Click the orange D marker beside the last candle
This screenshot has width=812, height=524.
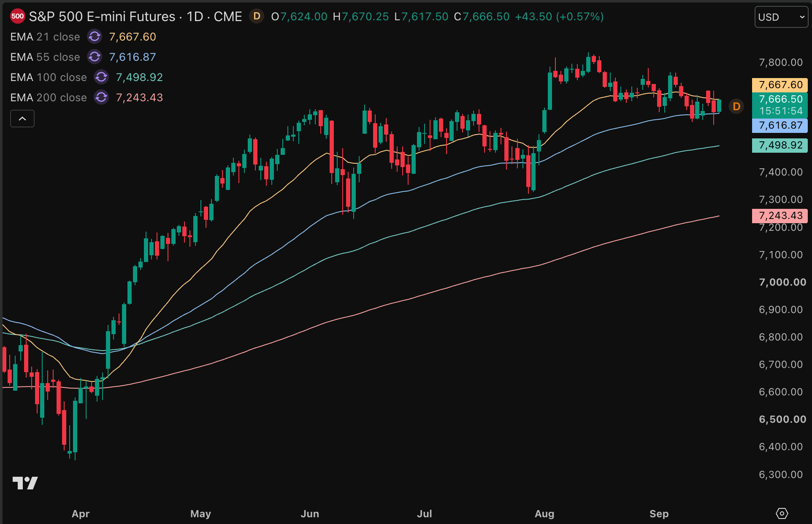pos(736,106)
